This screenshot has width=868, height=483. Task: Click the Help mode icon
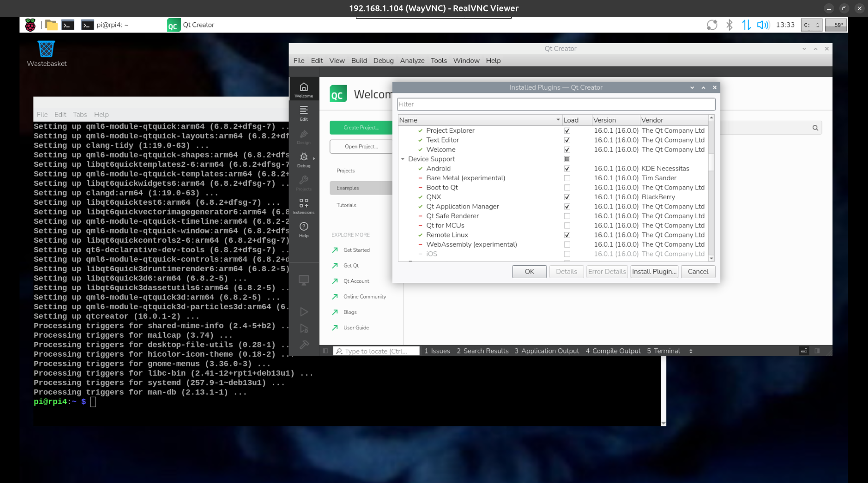tap(303, 229)
